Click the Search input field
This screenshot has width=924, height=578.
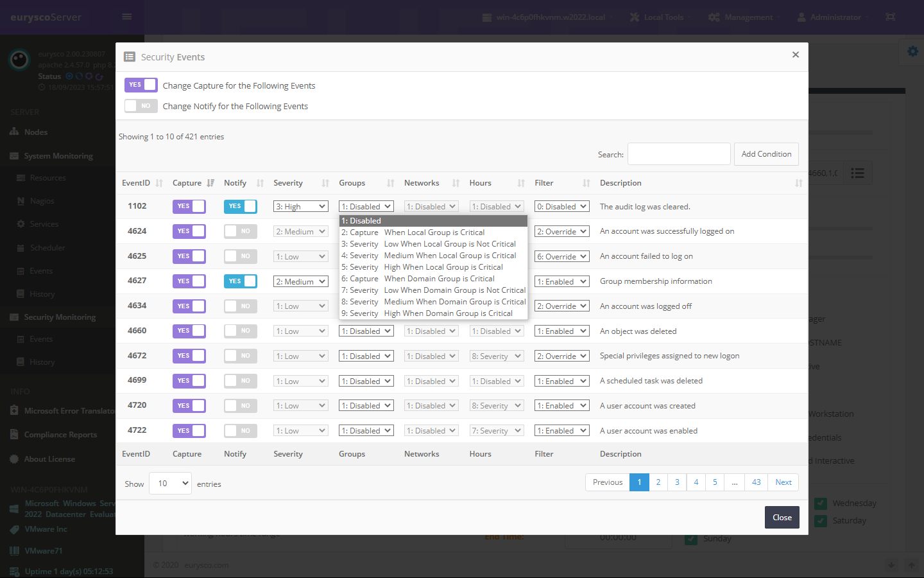[x=679, y=154]
